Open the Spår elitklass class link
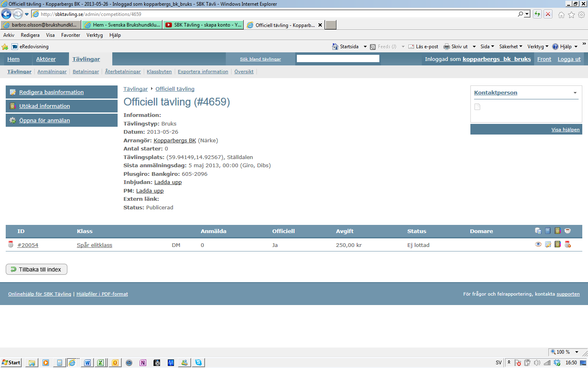 (x=94, y=245)
